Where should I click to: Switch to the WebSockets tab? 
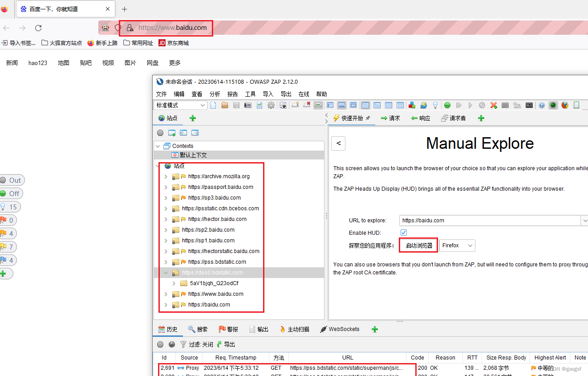(340, 329)
